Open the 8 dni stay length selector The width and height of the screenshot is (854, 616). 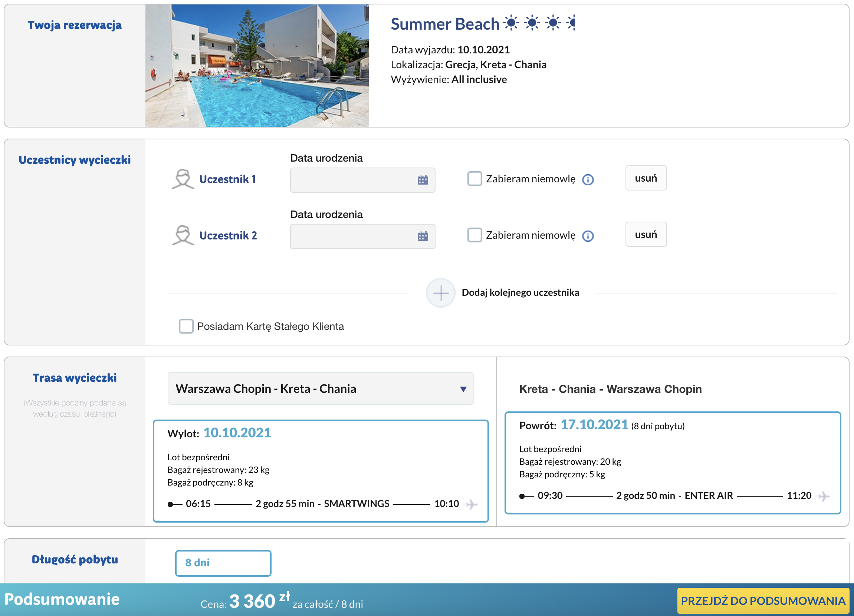tap(223, 563)
